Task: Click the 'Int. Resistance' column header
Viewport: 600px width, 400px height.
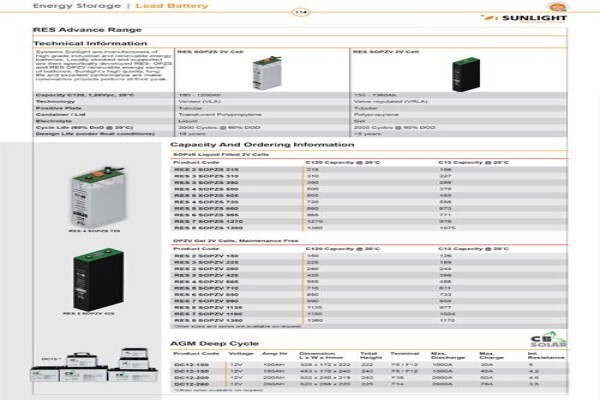Action: (x=546, y=356)
